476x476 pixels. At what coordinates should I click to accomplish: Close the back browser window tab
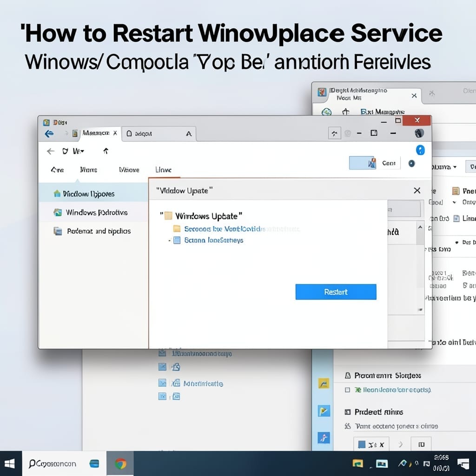pyautogui.click(x=414, y=96)
